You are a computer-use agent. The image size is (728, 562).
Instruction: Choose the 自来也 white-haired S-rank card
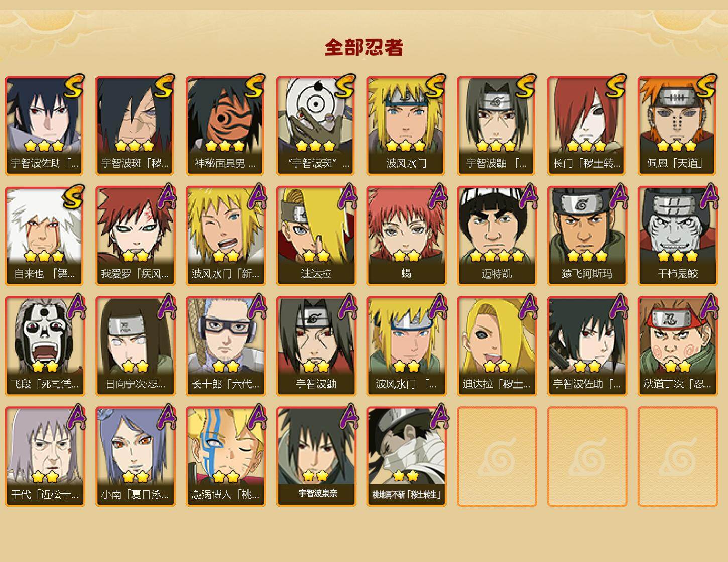tap(45, 236)
